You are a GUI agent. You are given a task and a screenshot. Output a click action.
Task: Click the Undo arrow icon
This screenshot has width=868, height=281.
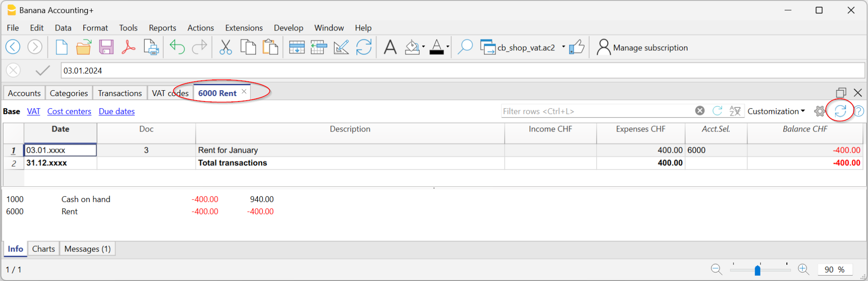(x=177, y=47)
